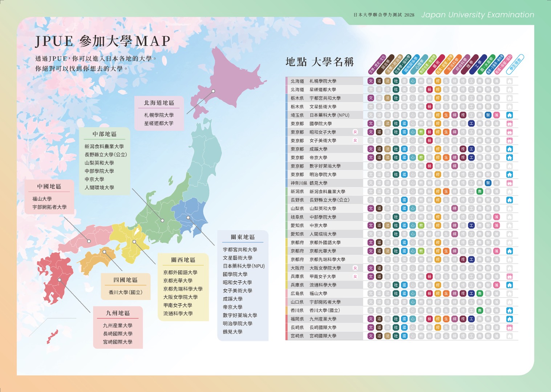551x392 pixels.
Task: Click the 女 marker beside 昭和女子大學
Action: pyautogui.click(x=355, y=132)
